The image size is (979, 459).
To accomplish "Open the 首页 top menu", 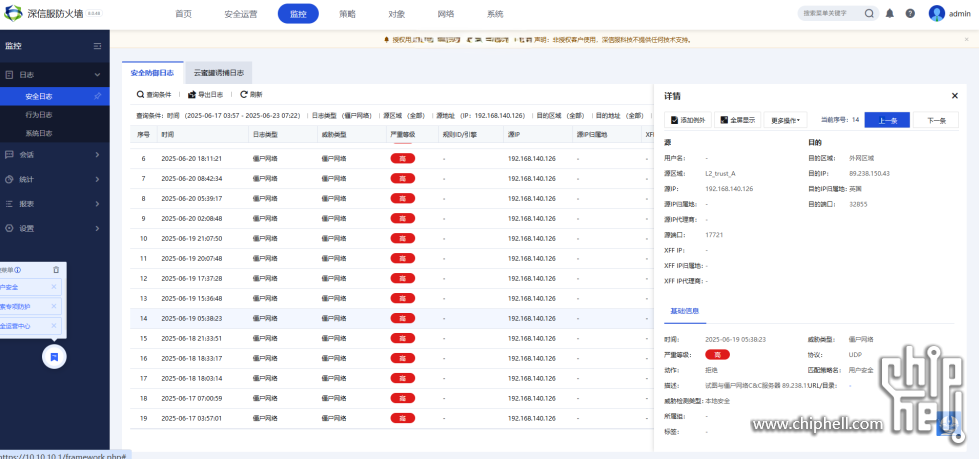I will 184,14.
